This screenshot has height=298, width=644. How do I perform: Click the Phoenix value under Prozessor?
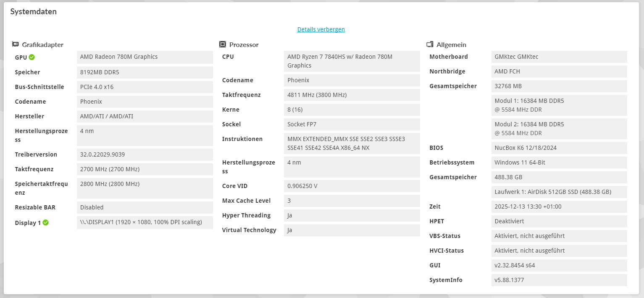(352, 80)
